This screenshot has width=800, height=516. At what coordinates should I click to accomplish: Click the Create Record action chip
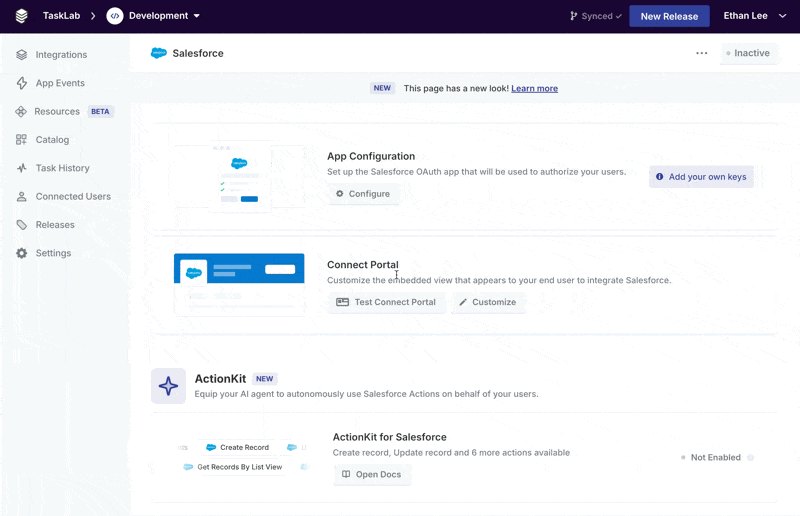[238, 448]
